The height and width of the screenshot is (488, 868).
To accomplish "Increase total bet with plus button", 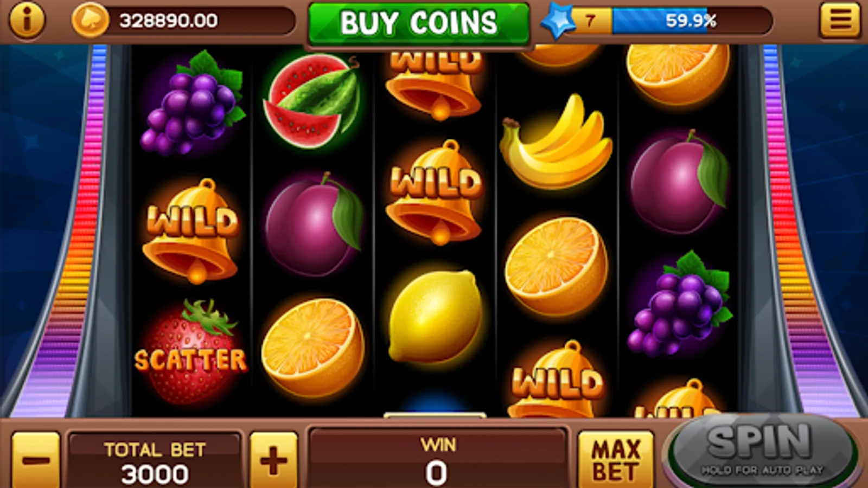I will point(273,461).
